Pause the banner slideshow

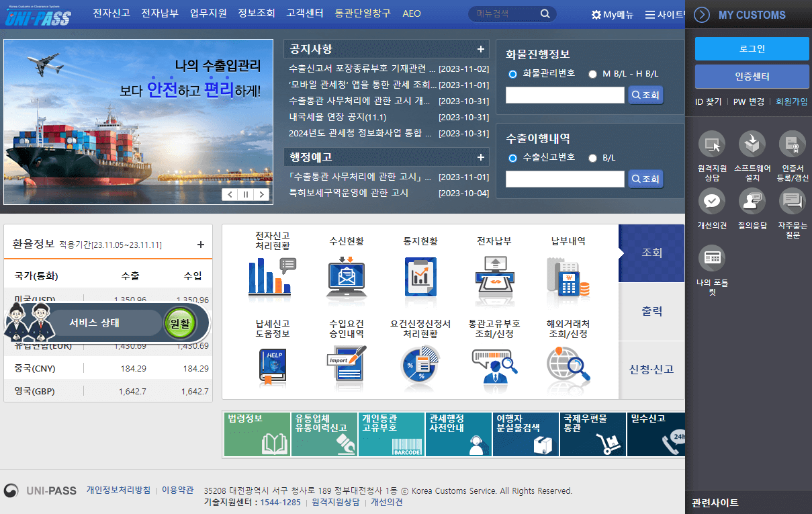click(x=245, y=194)
